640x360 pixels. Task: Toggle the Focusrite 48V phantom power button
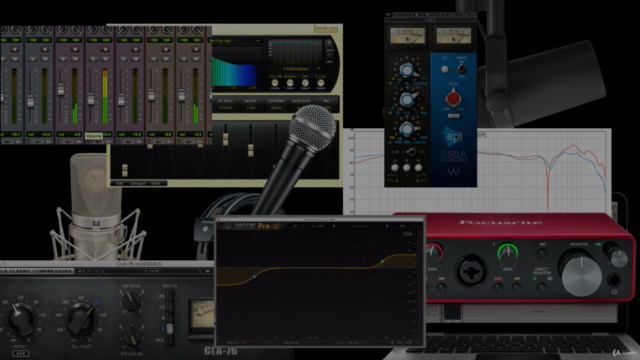point(542,254)
